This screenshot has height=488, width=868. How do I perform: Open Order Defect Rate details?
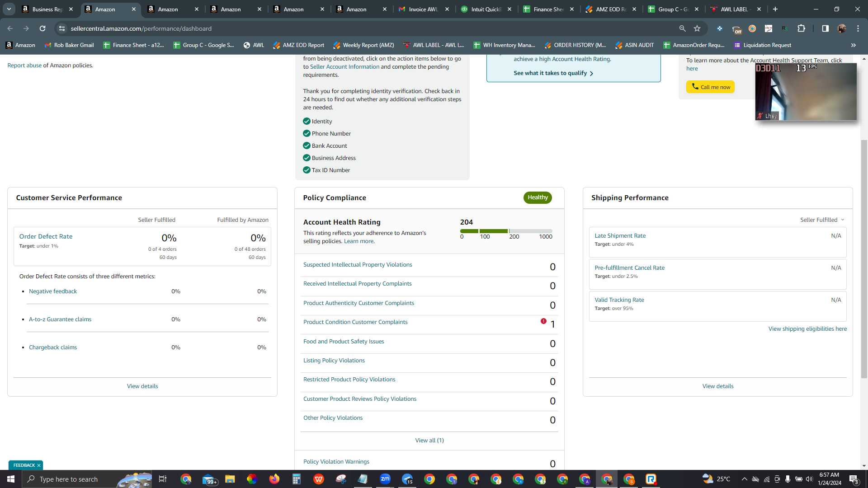tap(46, 236)
